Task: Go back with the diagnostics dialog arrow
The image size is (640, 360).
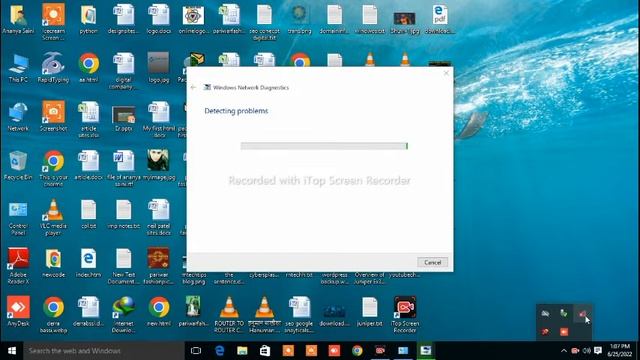Action: 193,87
